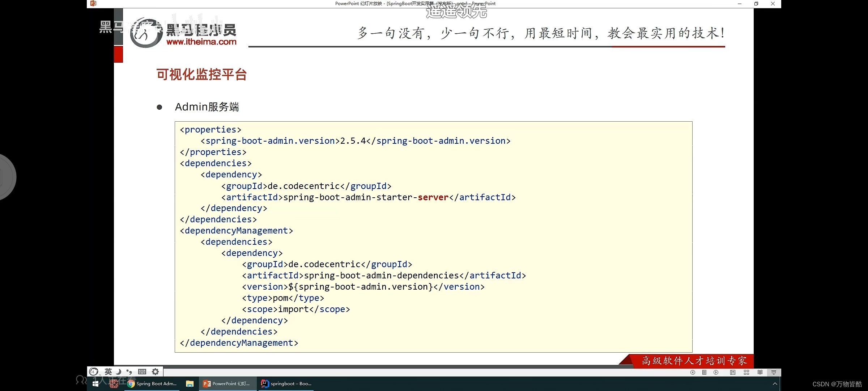
Task: Click the closing </properties> tag
Action: (x=213, y=152)
